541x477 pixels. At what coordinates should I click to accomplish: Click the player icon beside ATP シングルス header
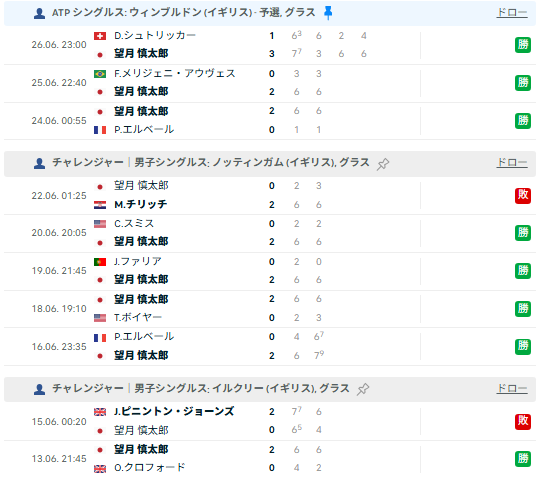coord(39,13)
